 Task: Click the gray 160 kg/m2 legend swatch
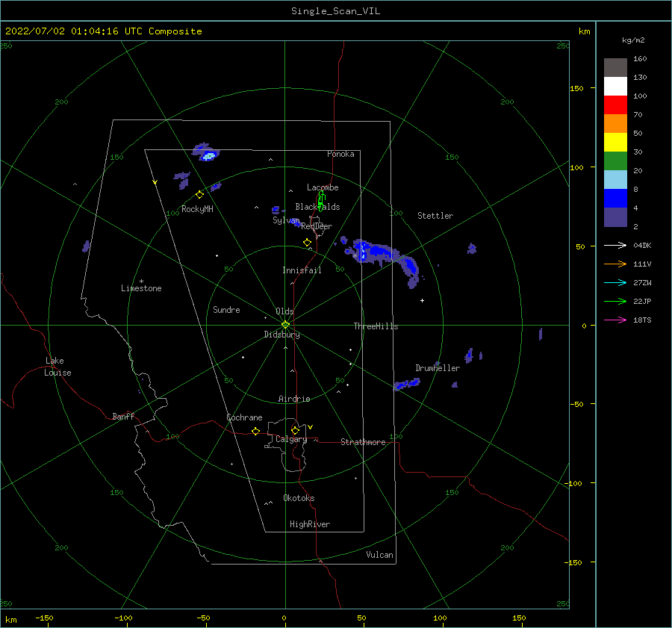(x=615, y=68)
